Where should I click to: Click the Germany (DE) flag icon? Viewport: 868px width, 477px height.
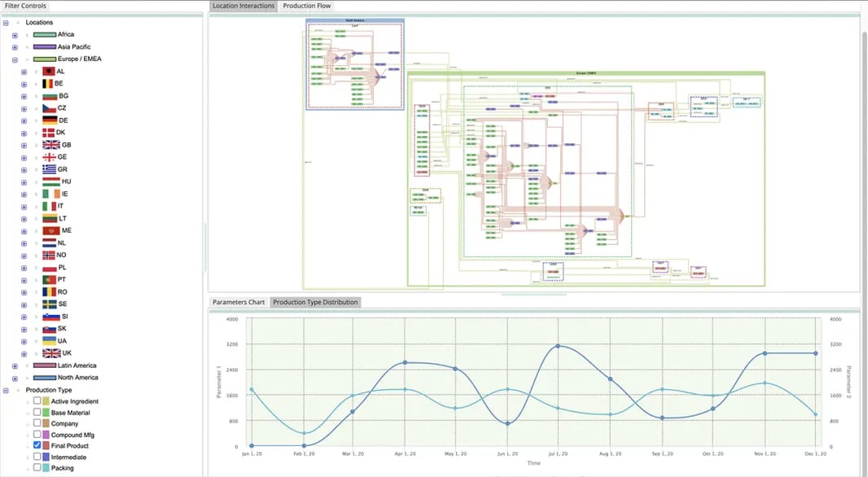coord(49,120)
